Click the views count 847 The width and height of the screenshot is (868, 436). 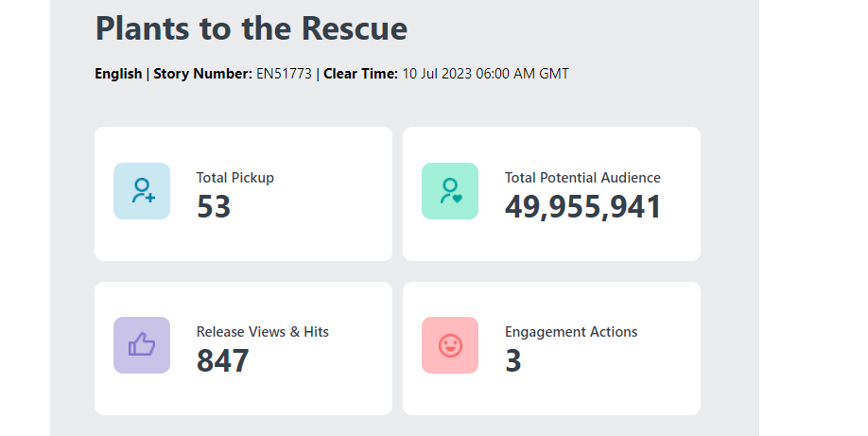222,361
